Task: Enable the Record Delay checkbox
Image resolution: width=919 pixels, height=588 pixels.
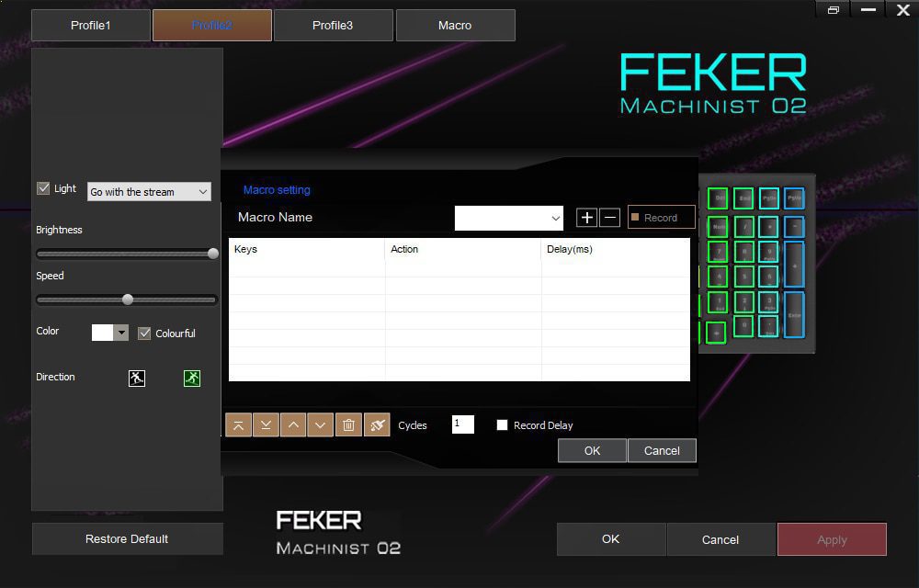Action: point(503,424)
